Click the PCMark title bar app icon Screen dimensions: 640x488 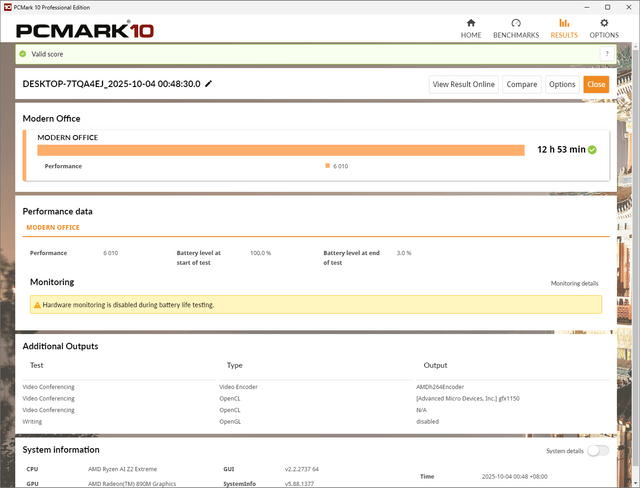pyautogui.click(x=7, y=7)
